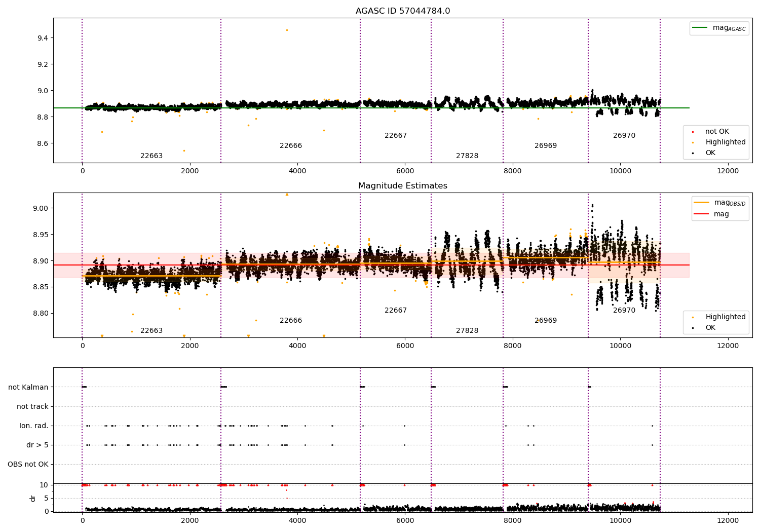Click the orange mag OBSID legend entry
760x532 pixels.
pyautogui.click(x=719, y=203)
